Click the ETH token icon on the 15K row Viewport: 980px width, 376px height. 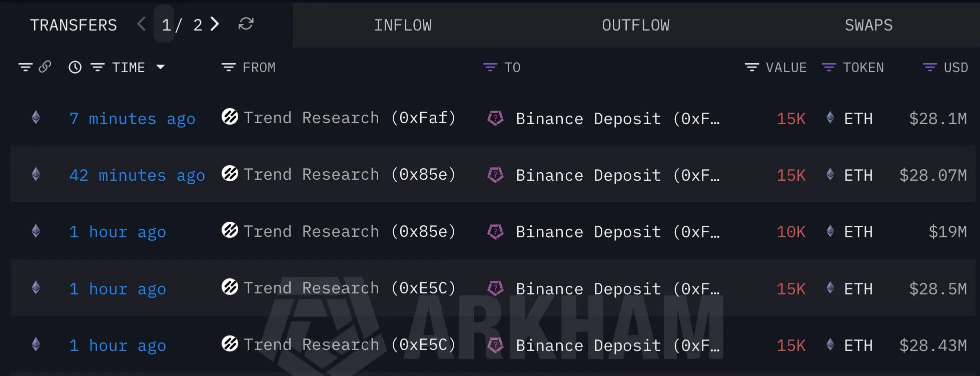click(x=830, y=119)
